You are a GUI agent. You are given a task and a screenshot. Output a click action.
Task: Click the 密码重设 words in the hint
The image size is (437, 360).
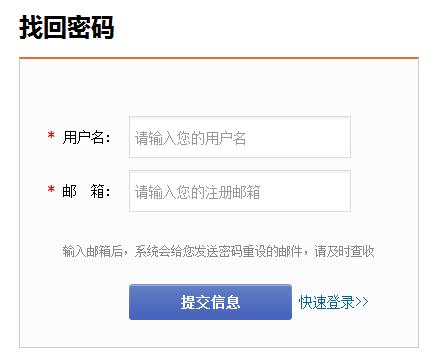243,251
